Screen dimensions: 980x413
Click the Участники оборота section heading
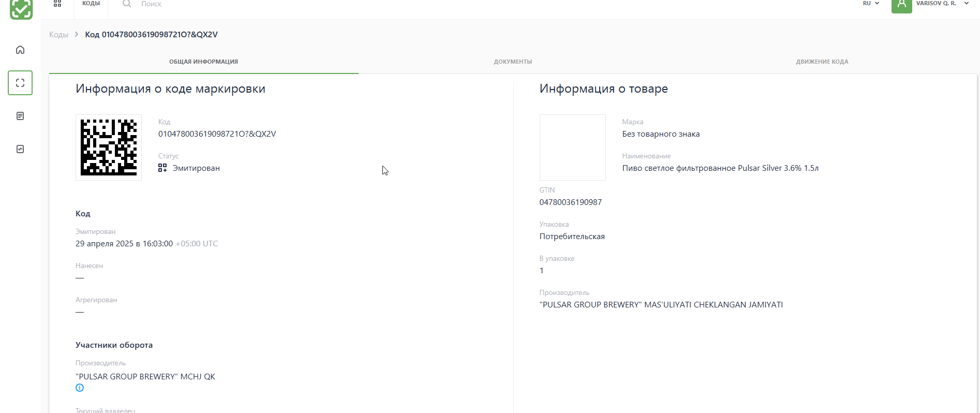[114, 345]
